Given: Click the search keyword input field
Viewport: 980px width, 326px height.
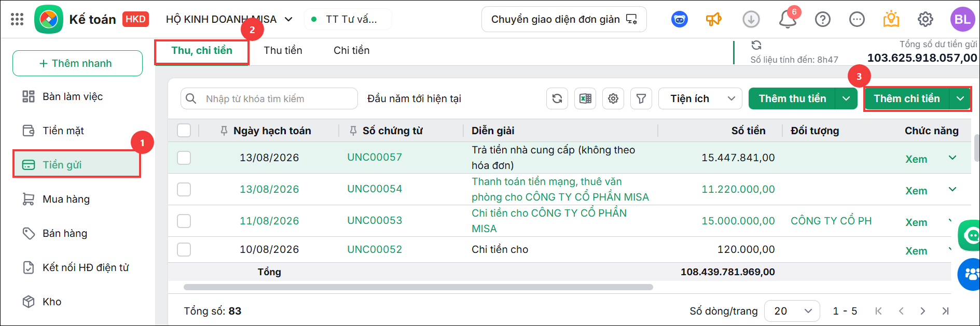Looking at the screenshot, I should [x=269, y=98].
